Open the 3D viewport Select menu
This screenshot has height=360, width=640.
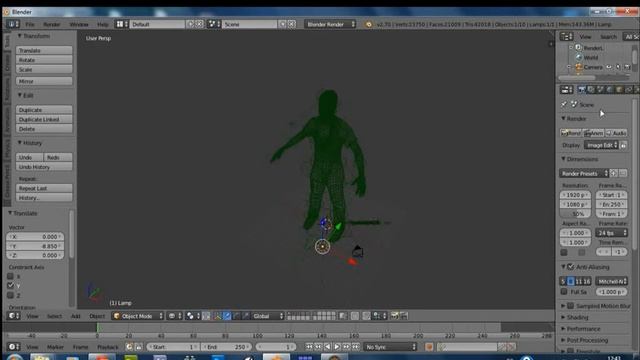pyautogui.click(x=54, y=316)
